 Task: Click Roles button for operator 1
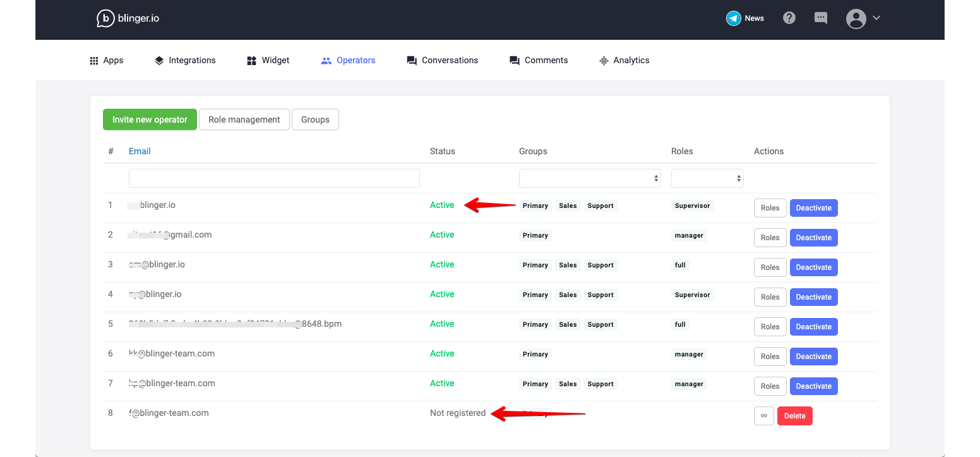point(770,208)
